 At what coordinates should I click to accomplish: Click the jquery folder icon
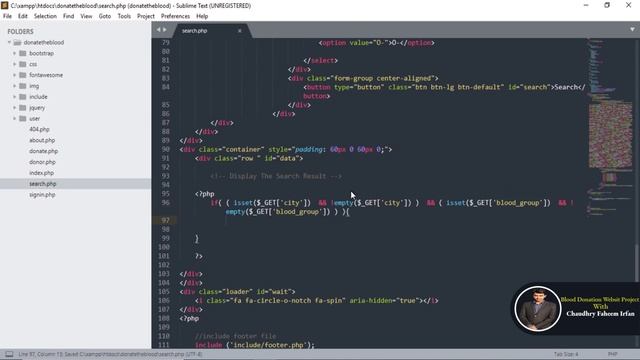click(22, 108)
